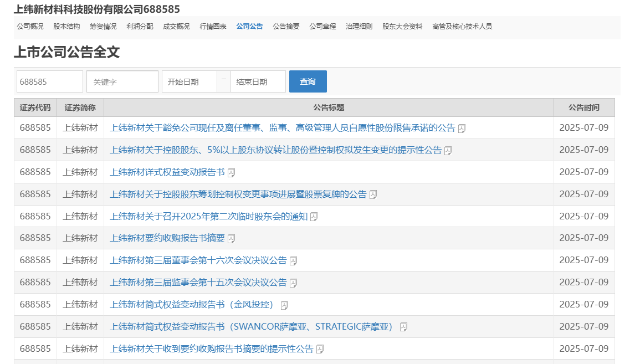
Task: Open link 上纬新材关于控股股东筹划控制权变更事项进展暨股票复牌的公告
Action: click(x=238, y=194)
